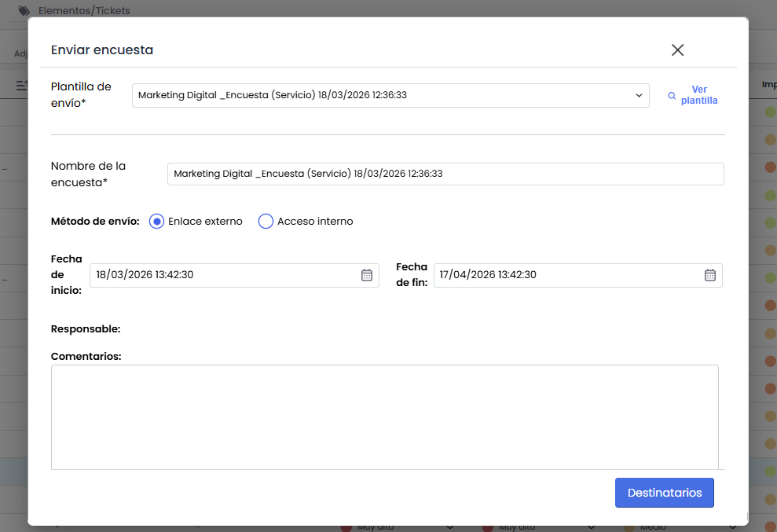This screenshot has width=777, height=532.
Task: Click the partially hidden Imp column header
Action: [x=768, y=84]
